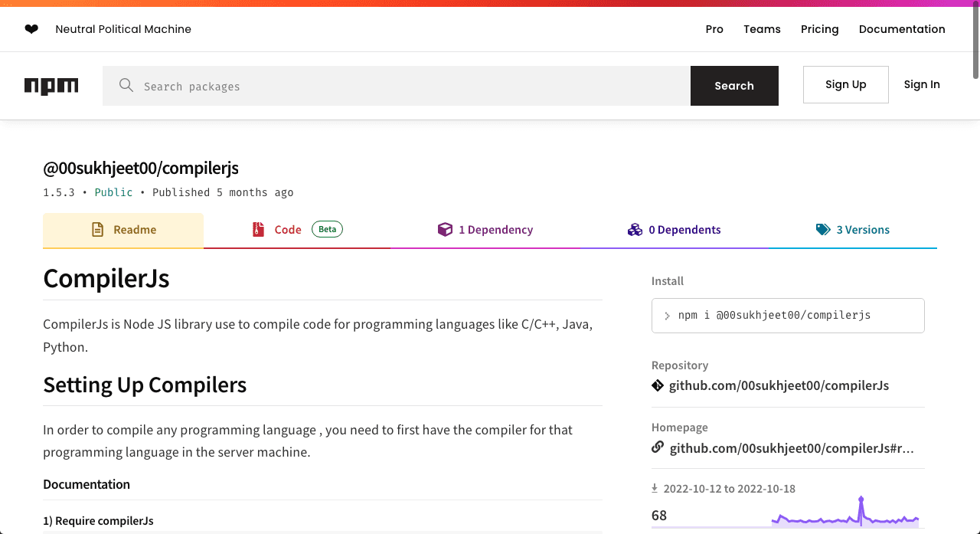Open the 1 Dependency tab
This screenshot has height=534, width=980.
pos(485,230)
